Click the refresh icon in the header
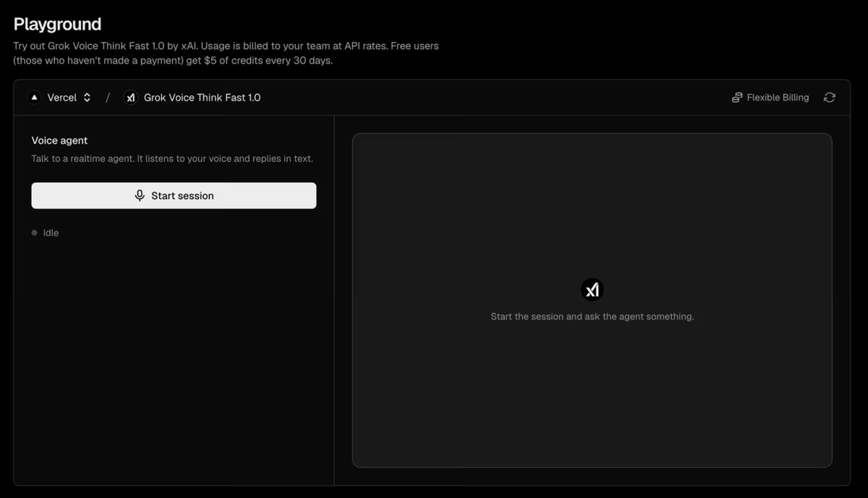 (x=830, y=97)
